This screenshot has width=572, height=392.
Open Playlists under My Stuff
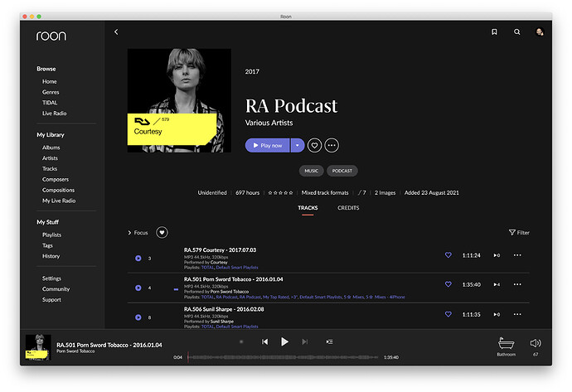pyautogui.click(x=51, y=235)
